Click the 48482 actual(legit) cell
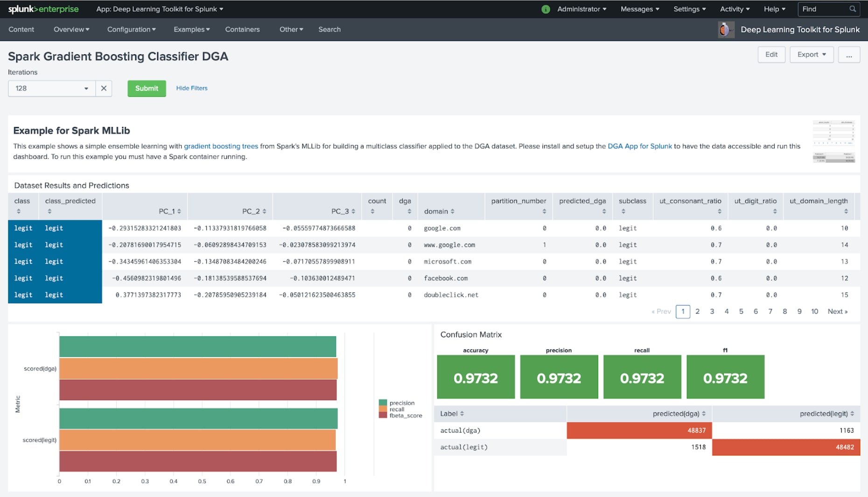Viewport: 868px width, 497px height. coord(786,447)
